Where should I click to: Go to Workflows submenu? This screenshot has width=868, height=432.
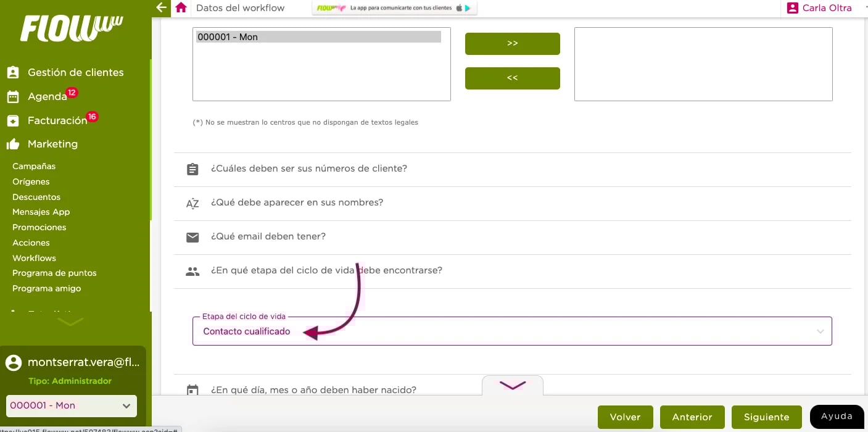point(34,258)
